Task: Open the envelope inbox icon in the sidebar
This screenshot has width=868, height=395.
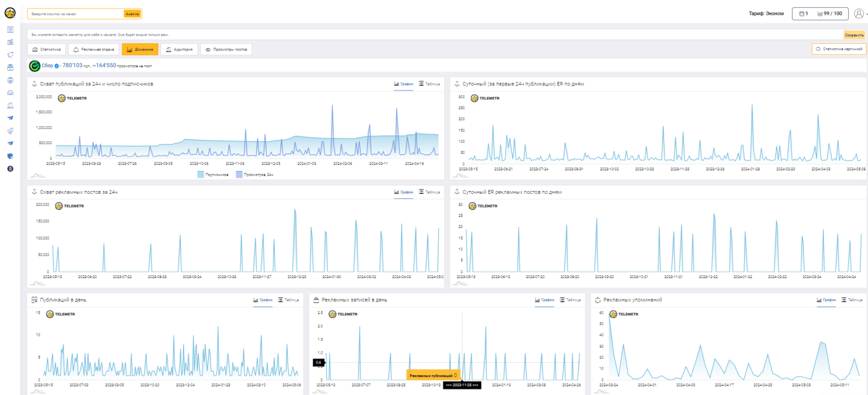Action: (x=10, y=93)
